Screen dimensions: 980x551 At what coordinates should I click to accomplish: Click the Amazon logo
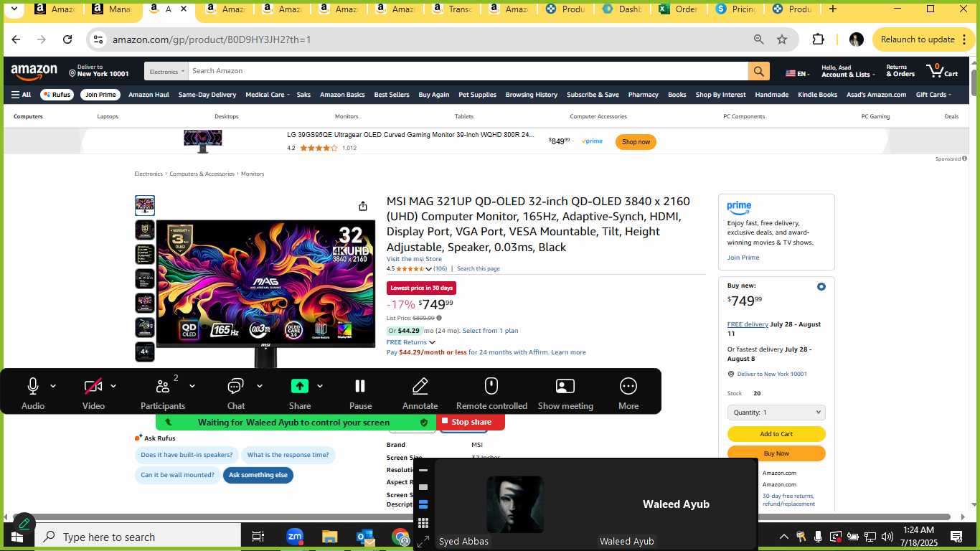[34, 72]
